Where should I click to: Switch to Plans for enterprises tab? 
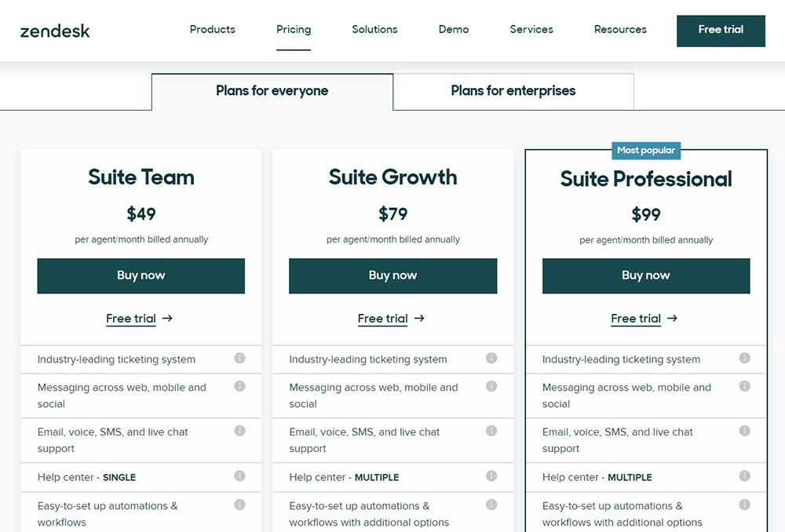(x=513, y=91)
